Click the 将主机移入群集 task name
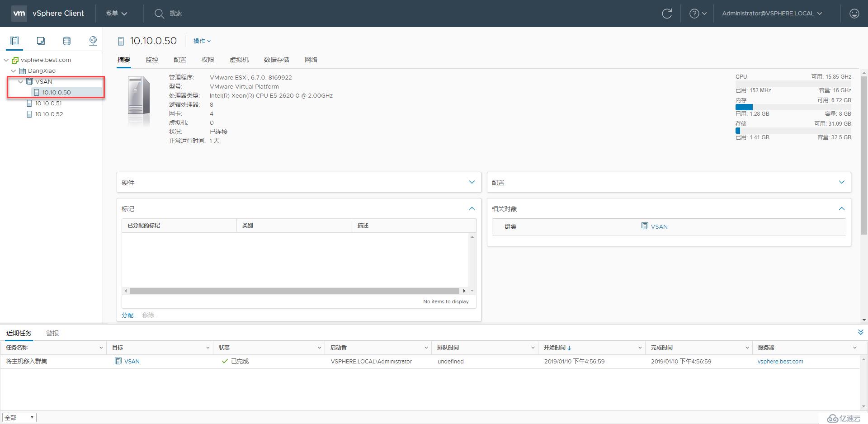Viewport: 868px width, 424px height. (26, 361)
